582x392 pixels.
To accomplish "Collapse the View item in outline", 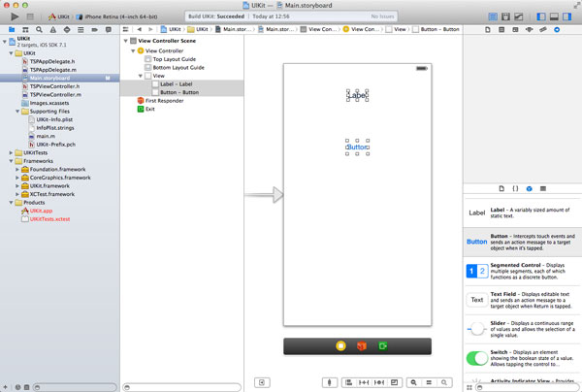I will [x=141, y=76].
